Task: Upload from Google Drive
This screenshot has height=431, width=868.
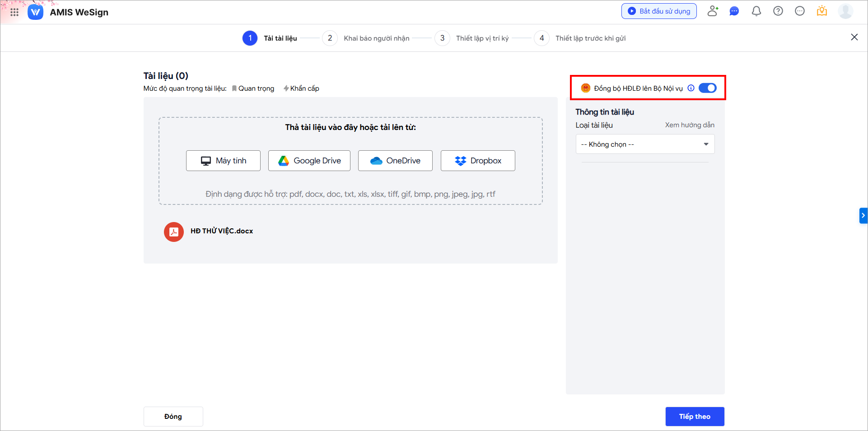Action: point(309,161)
